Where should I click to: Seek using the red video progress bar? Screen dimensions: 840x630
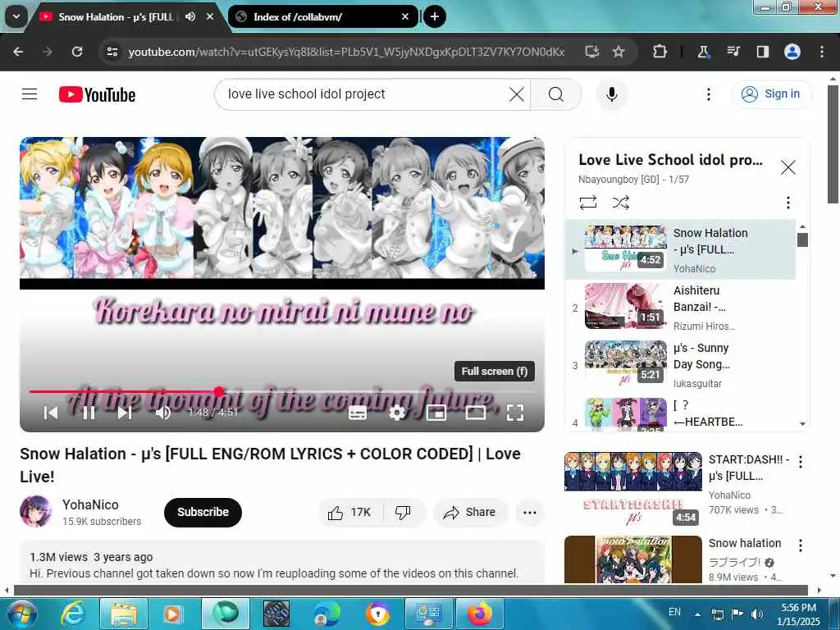pos(281,391)
